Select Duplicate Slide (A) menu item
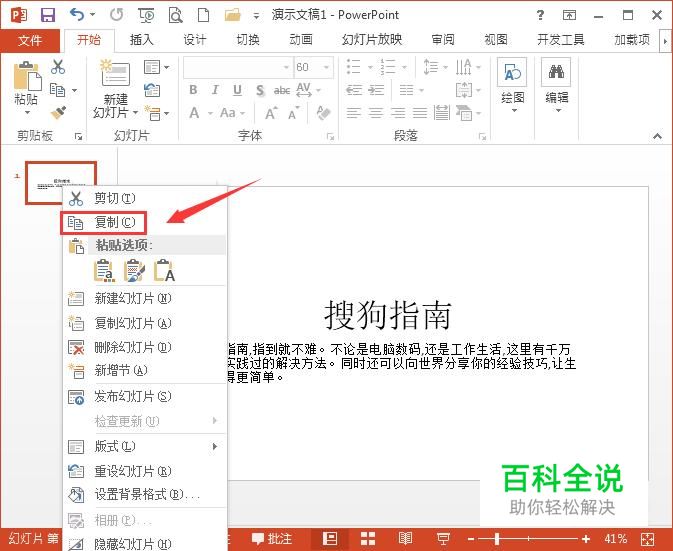 tap(144, 323)
